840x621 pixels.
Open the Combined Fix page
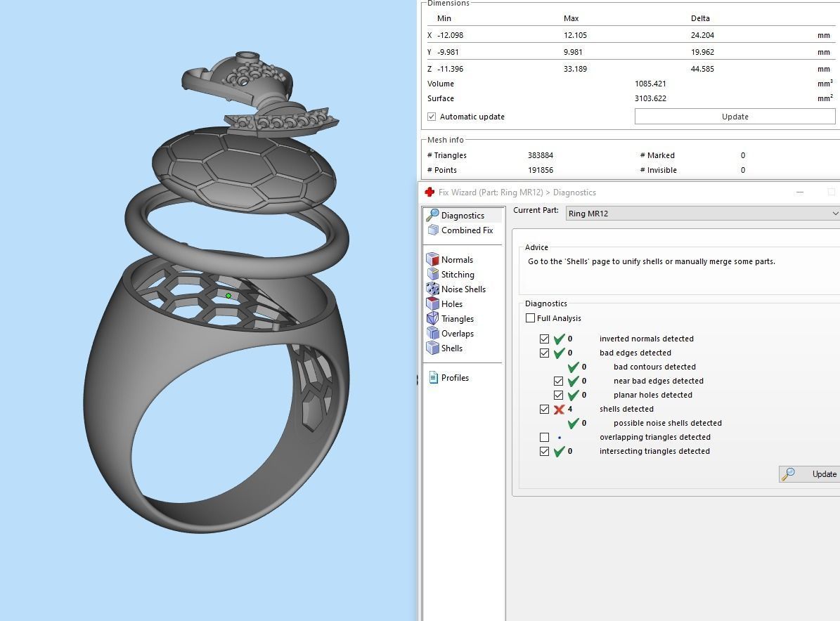click(x=467, y=230)
